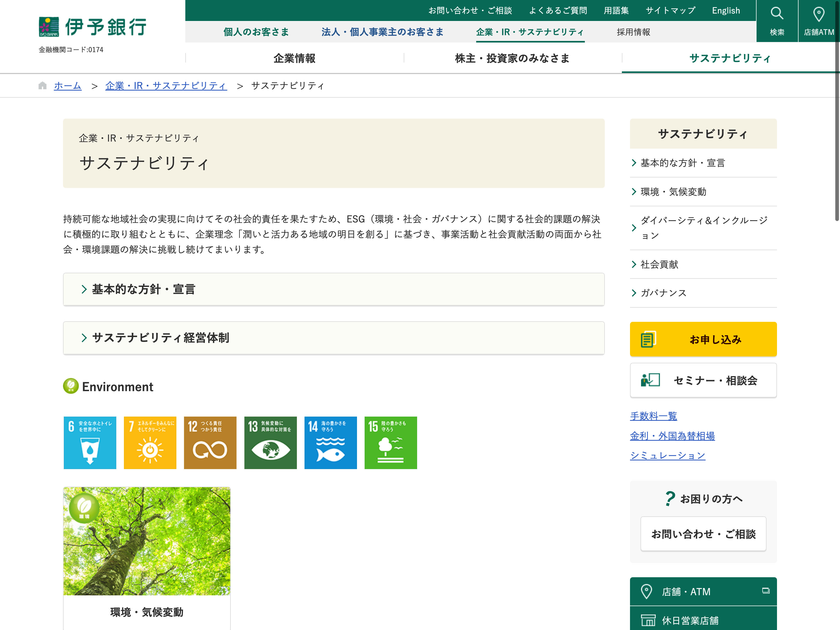The image size is (840, 630).
Task: Click SDG goal 14 life below water icon
Action: click(330, 443)
